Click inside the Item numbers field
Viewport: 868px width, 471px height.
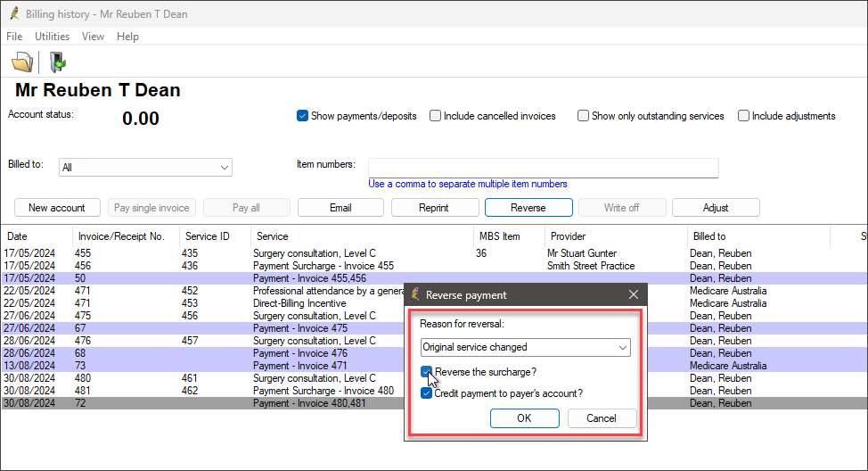click(x=543, y=168)
